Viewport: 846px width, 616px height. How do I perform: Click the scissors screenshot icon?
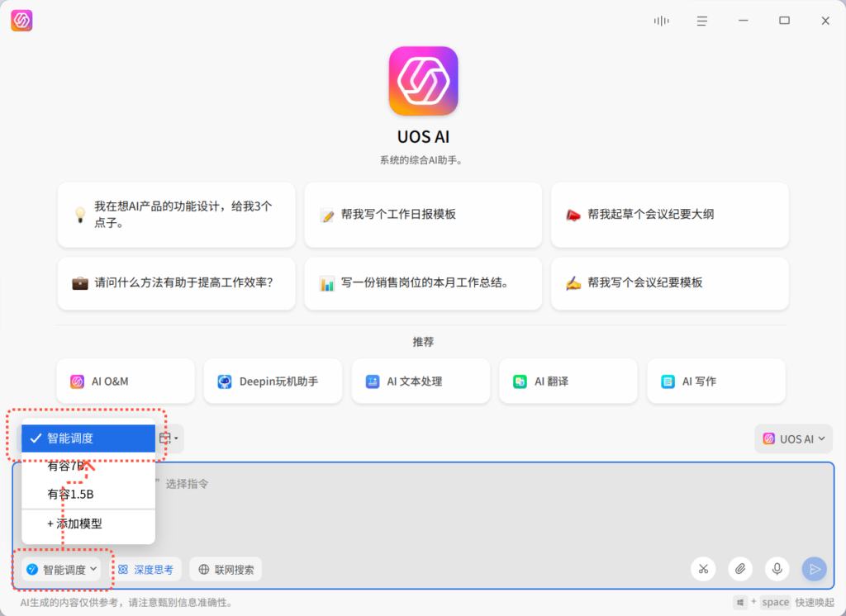(x=703, y=569)
